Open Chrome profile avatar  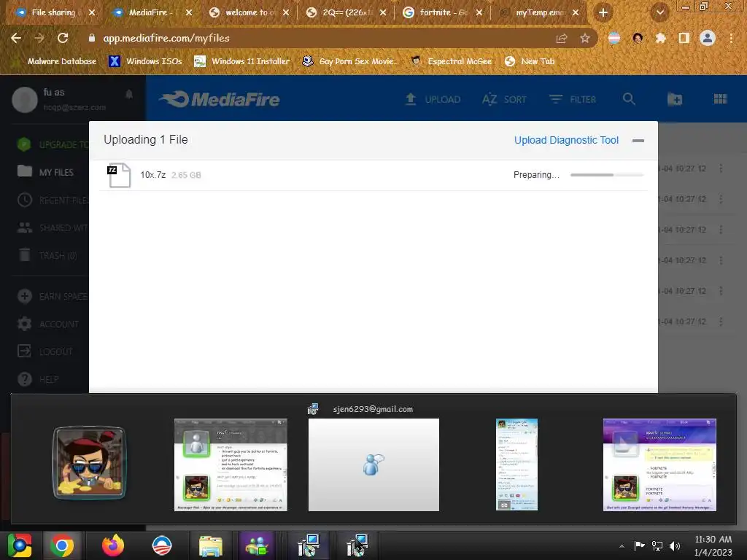(x=708, y=38)
